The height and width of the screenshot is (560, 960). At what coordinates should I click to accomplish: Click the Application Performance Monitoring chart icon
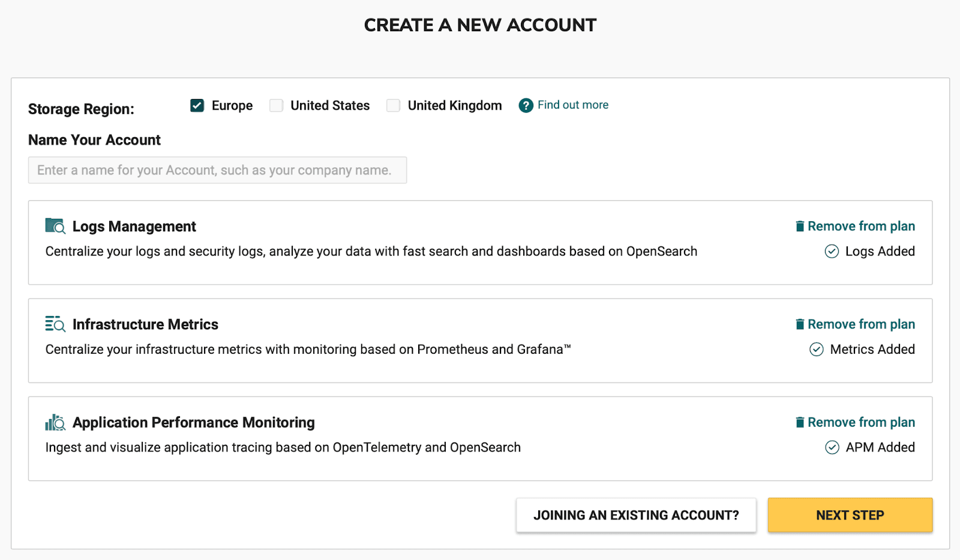click(55, 422)
